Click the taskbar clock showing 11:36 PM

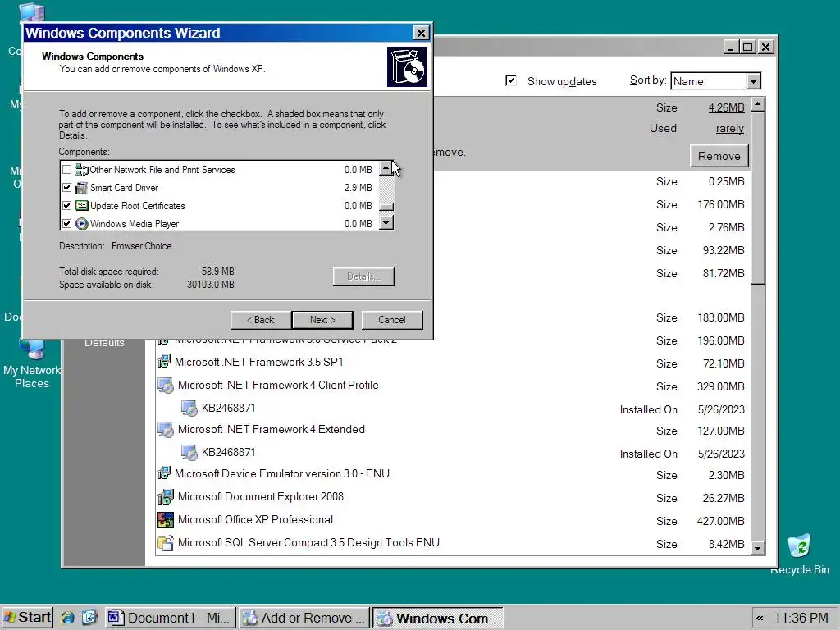pyautogui.click(x=801, y=619)
